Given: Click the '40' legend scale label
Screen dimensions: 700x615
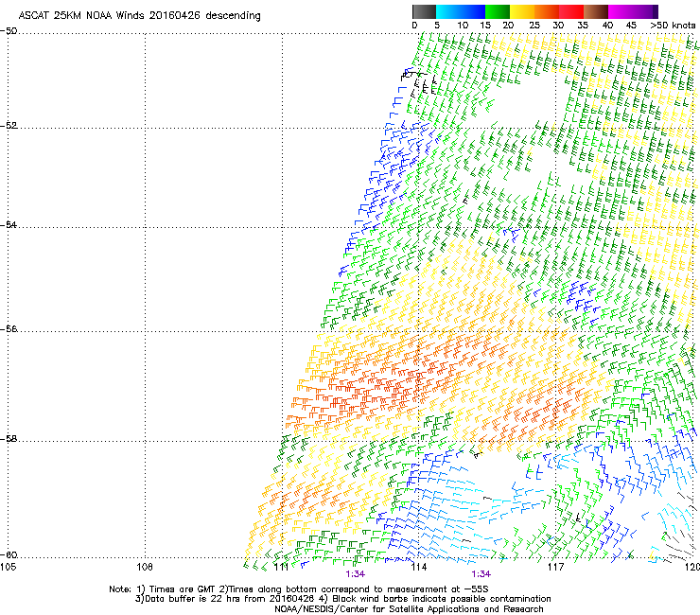Looking at the screenshot, I should (607, 26).
